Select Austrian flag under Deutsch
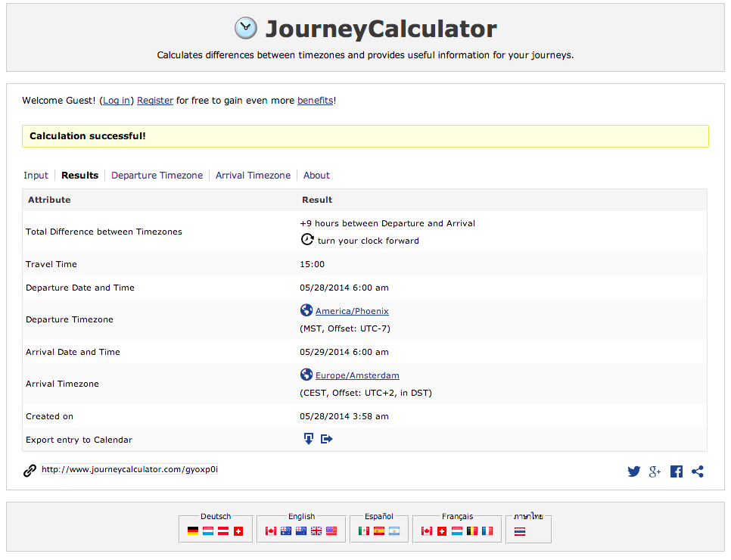The width and height of the screenshot is (731, 560). point(223,531)
